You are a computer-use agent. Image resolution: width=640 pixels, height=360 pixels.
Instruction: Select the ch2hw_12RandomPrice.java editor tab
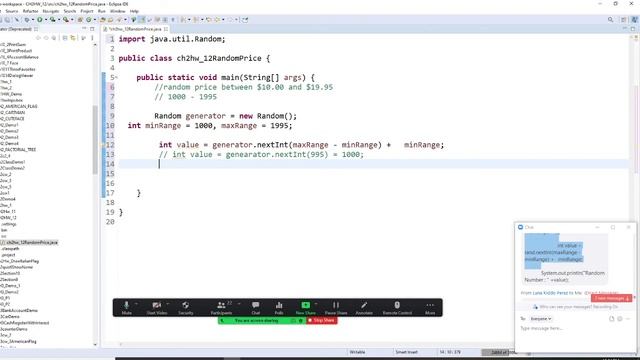click(135, 29)
